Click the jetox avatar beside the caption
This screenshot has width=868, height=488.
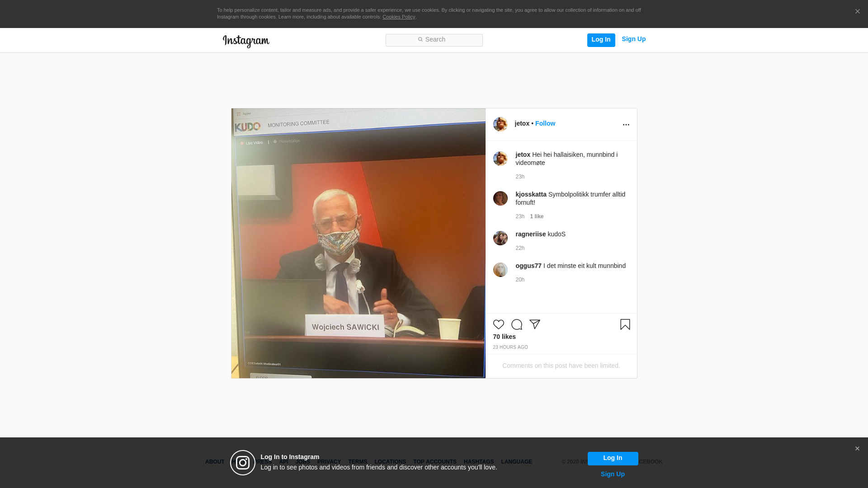500,159
